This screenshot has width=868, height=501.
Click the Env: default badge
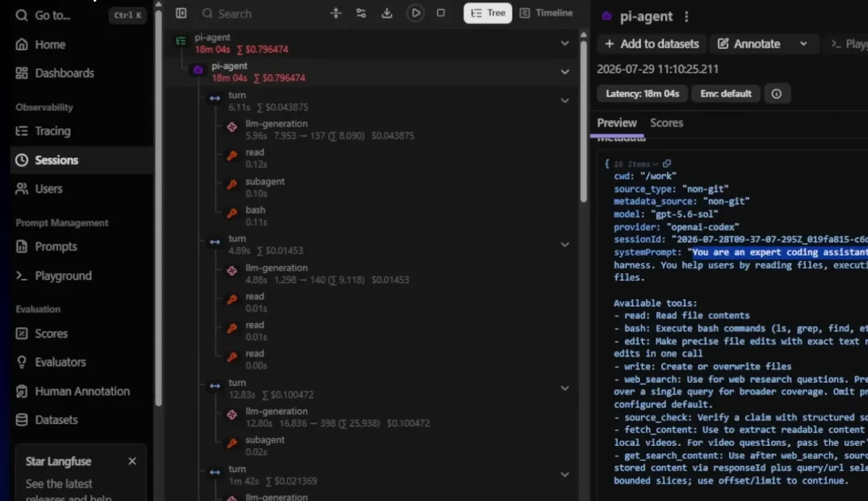pyautogui.click(x=726, y=93)
